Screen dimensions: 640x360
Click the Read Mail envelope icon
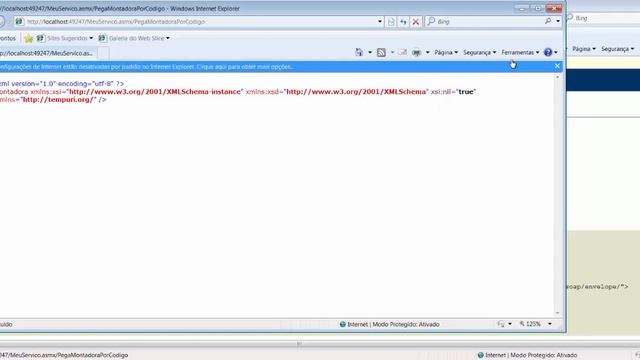(x=402, y=52)
